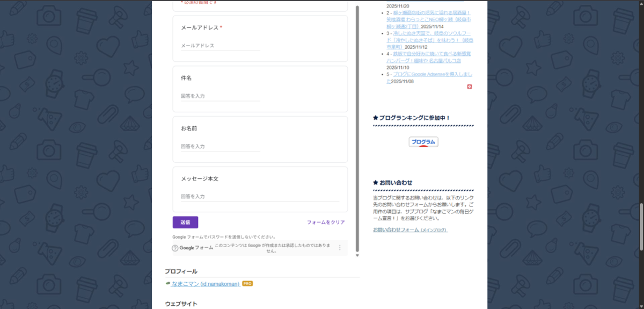Image resolution: width=644 pixels, height=309 pixels.
Task: Click the メッセージ本文 field label
Action: 200,178
